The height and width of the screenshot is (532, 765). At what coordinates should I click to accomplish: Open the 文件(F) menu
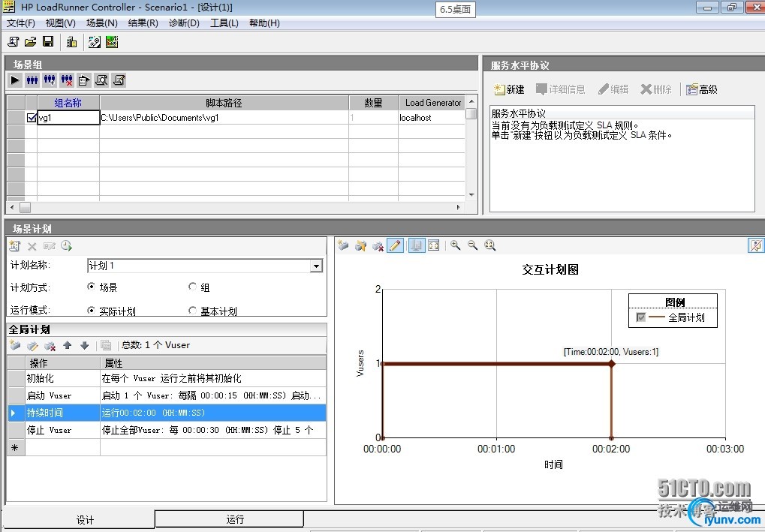click(x=20, y=23)
